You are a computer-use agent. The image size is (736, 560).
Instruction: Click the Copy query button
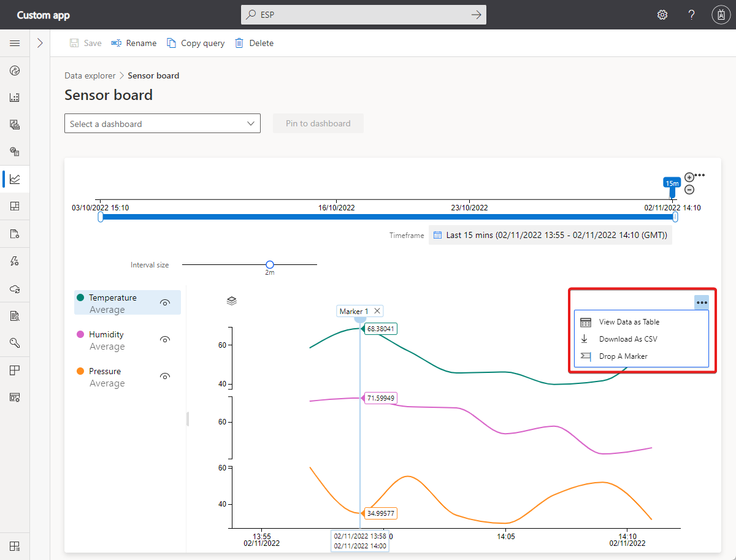(196, 43)
